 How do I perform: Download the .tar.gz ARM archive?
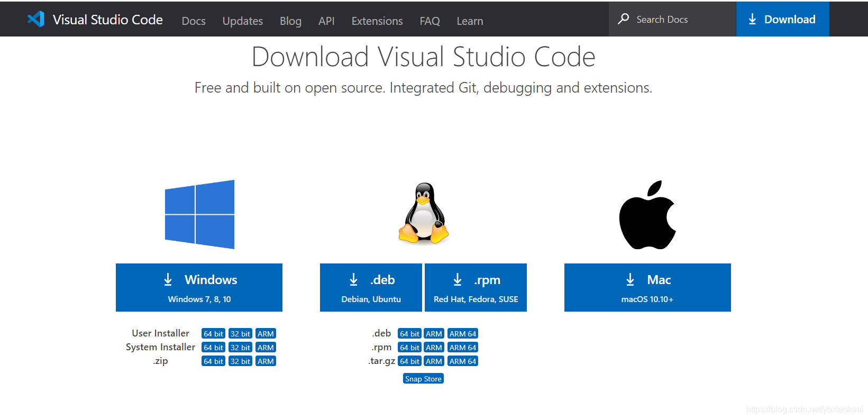coord(434,361)
